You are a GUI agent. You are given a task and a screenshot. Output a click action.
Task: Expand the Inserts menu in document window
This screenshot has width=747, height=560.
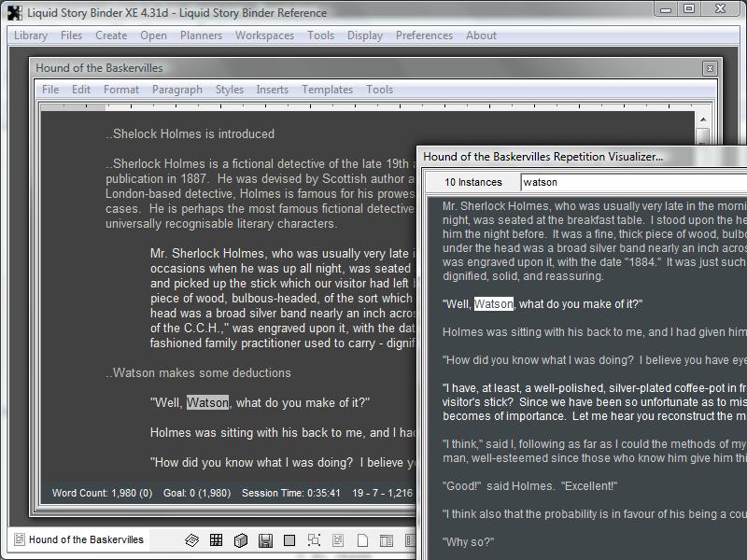[272, 90]
